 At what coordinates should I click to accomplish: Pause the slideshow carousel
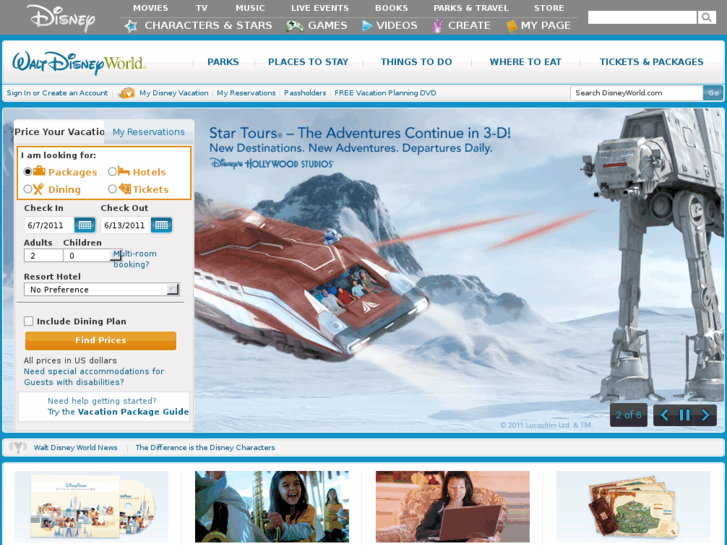[685, 415]
